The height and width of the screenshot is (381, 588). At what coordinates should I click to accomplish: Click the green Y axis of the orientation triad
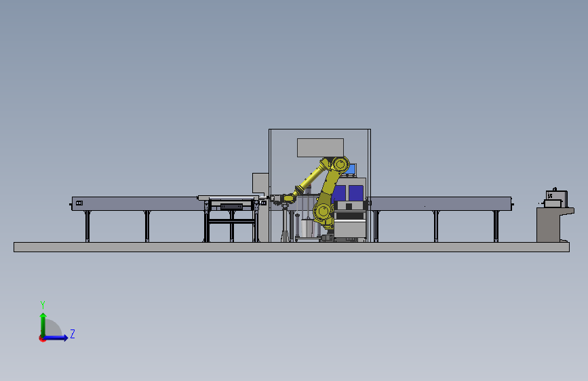[x=43, y=325]
